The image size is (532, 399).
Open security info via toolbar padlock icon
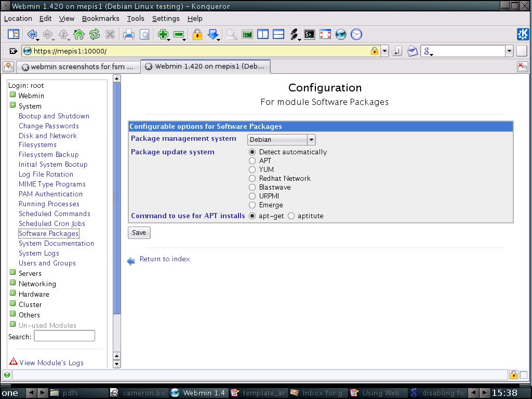[x=197, y=34]
